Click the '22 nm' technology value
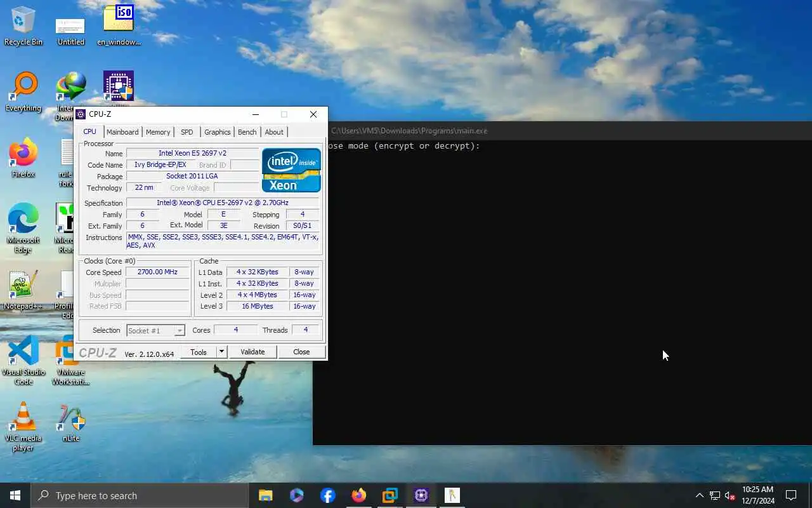 pos(144,187)
